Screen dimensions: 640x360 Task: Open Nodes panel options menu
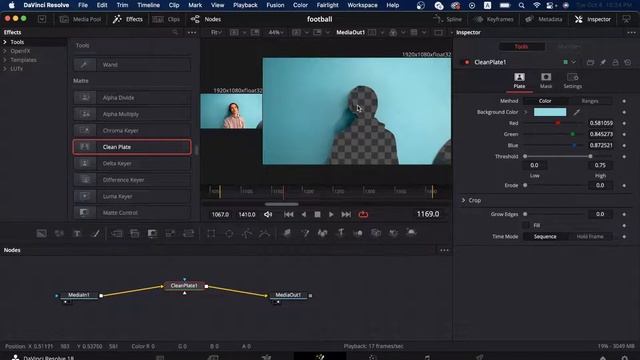click(x=444, y=250)
